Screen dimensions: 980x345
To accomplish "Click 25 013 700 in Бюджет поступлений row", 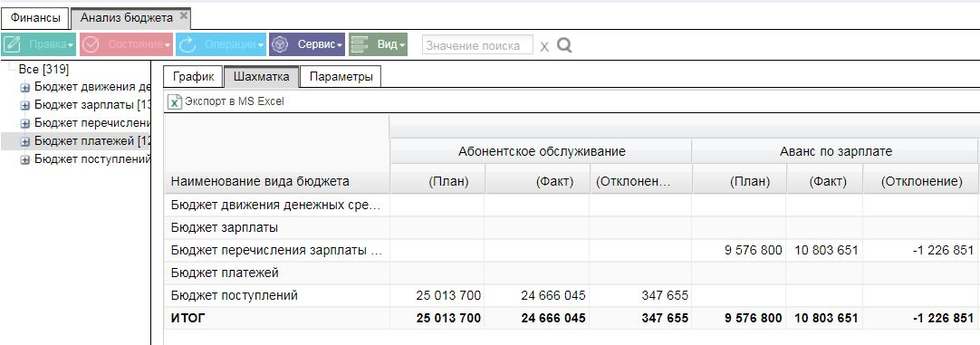I will pyautogui.click(x=448, y=295).
